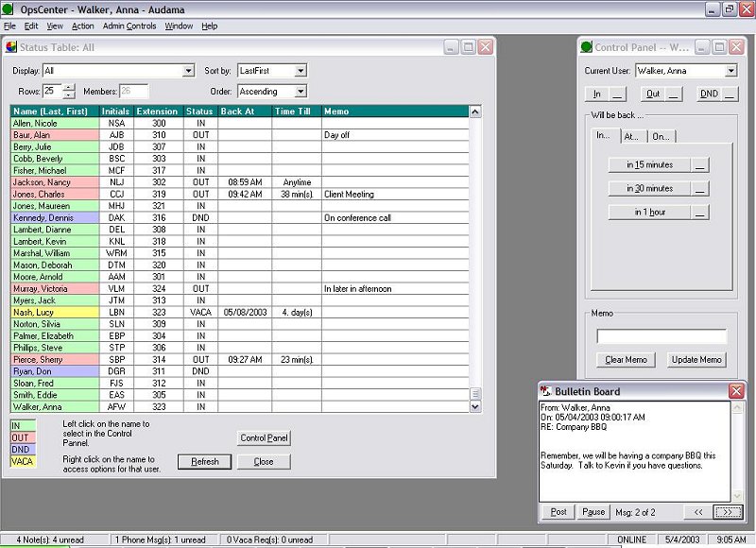756x548 pixels.
Task: Click the Update Memo button
Action: (x=696, y=360)
